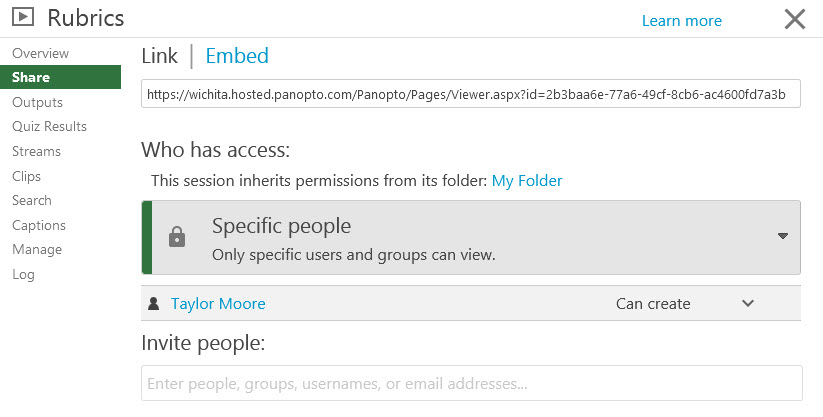Click the share link URL field
The width and height of the screenshot is (823, 417).
coord(471,95)
